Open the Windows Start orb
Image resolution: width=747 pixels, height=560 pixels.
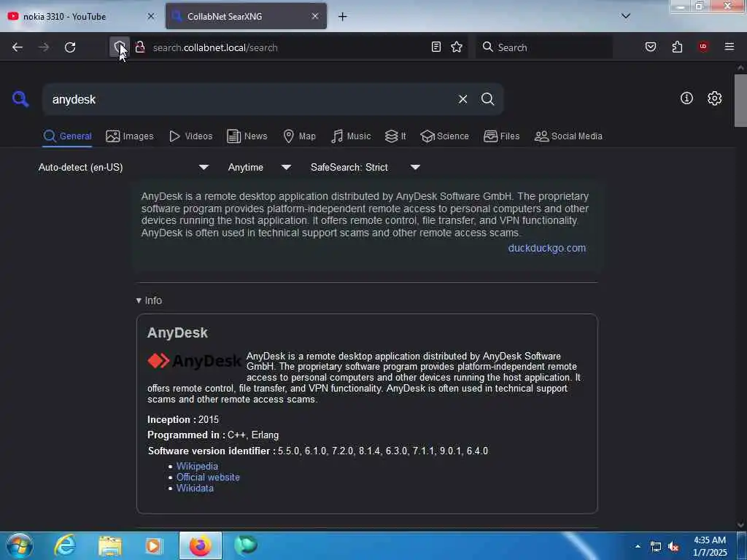point(19,545)
